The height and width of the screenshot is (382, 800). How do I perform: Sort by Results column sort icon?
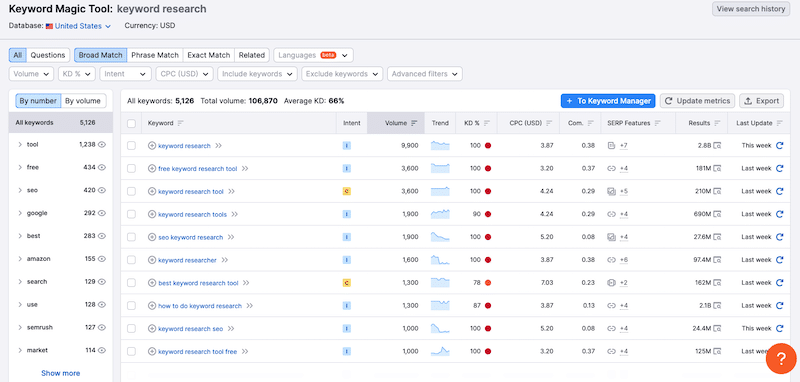coord(717,123)
